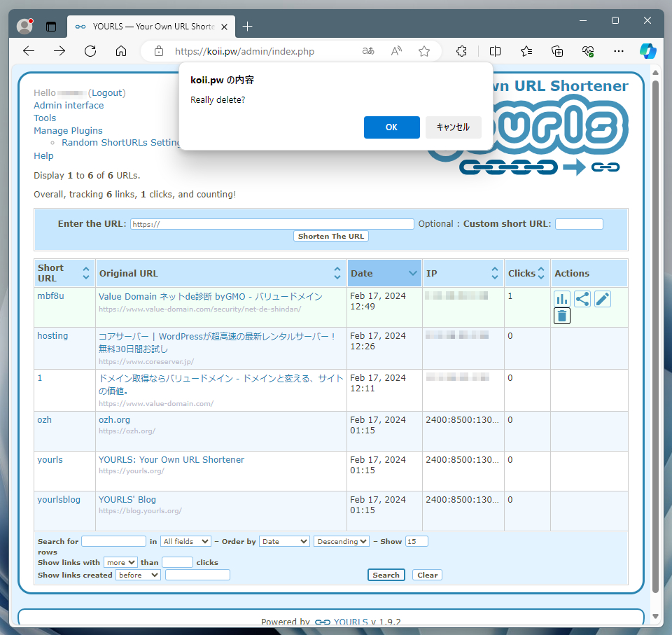This screenshot has width=672, height=635.
Task: Share the mbf8u short URL
Action: point(582,299)
